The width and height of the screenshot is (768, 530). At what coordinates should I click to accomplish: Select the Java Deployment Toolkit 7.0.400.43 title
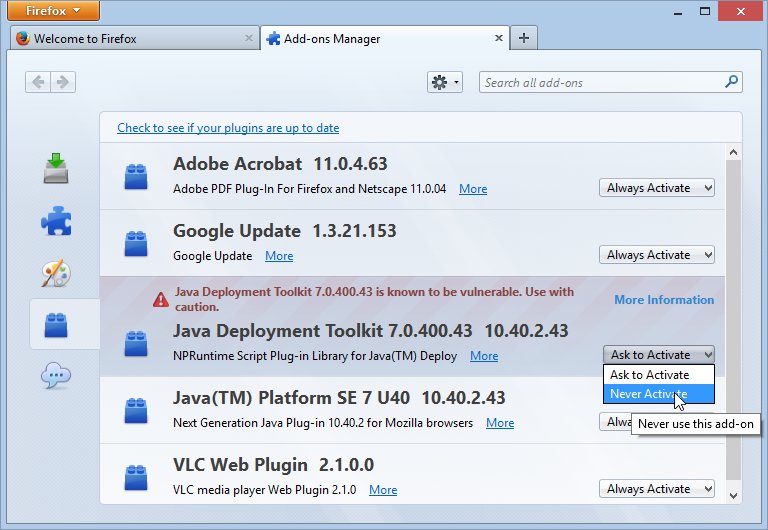click(371, 331)
